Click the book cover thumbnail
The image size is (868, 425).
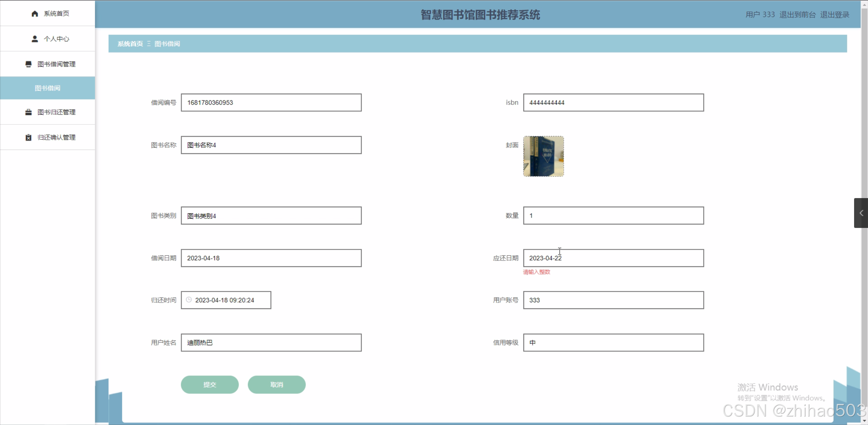click(543, 156)
